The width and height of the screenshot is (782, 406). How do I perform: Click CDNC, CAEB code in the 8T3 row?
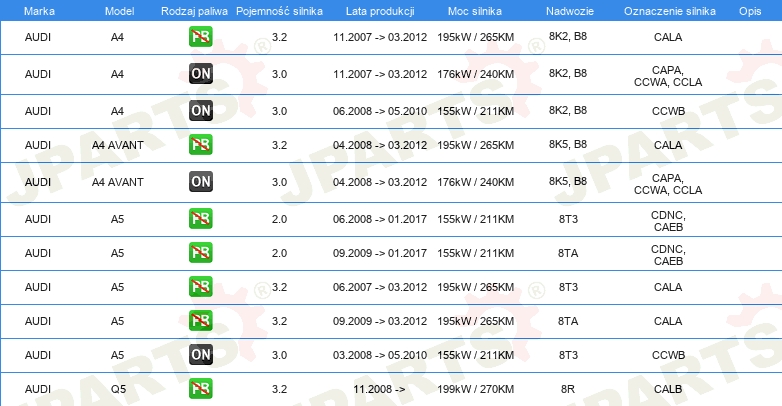[x=668, y=221]
